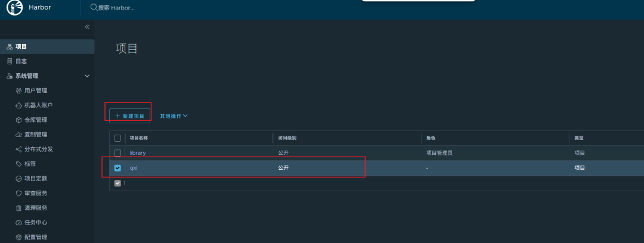
Task: Click the 系统管理 sidebar icon
Action: (x=10, y=76)
